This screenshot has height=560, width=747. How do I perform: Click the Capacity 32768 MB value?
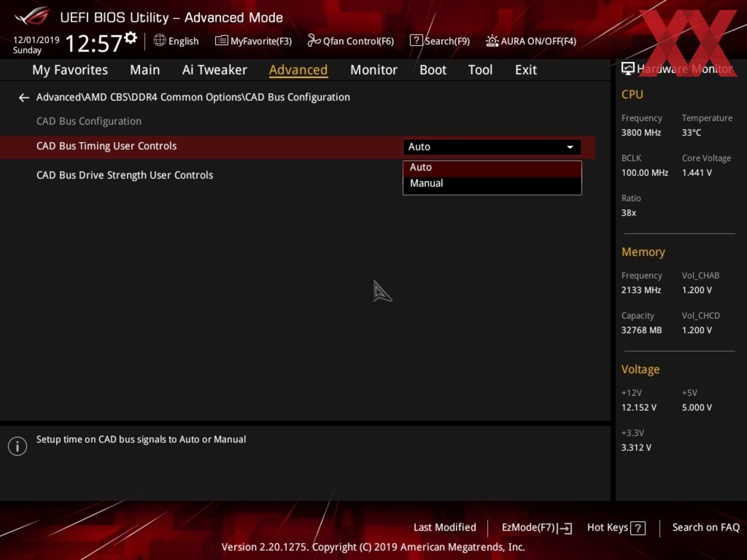pyautogui.click(x=642, y=331)
